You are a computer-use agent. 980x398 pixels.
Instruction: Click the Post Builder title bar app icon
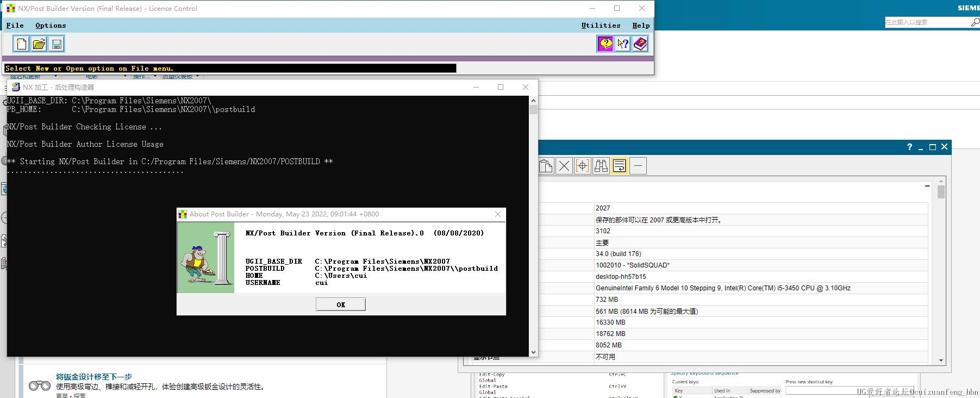tap(11, 8)
